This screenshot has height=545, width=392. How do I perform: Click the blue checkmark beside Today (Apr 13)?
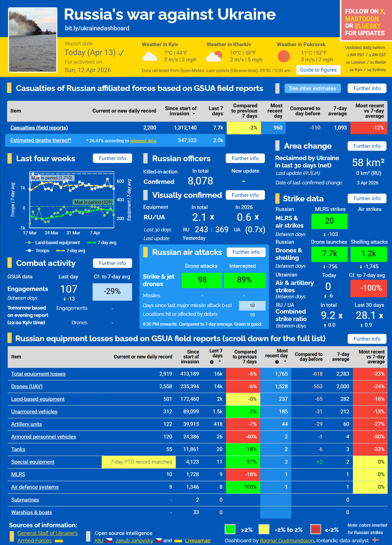point(121,53)
